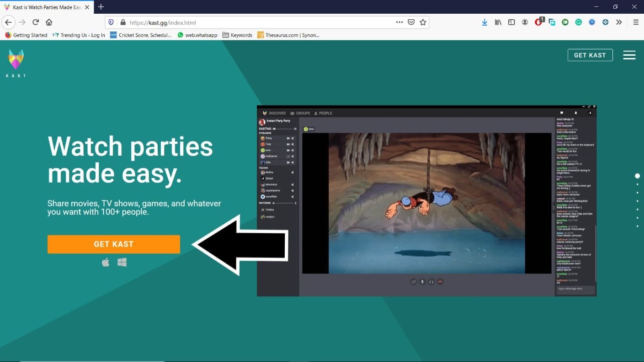644x362 pixels.
Task: Open the page actions three-dot menu
Action: 399,22
